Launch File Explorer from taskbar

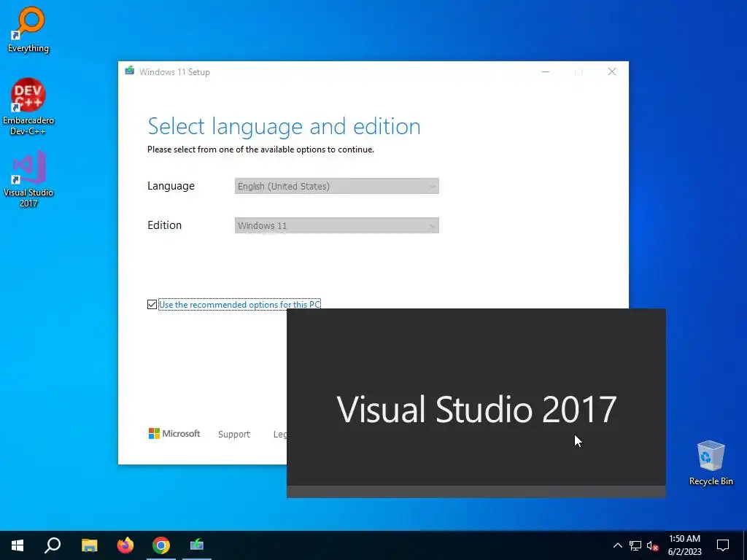click(89, 545)
